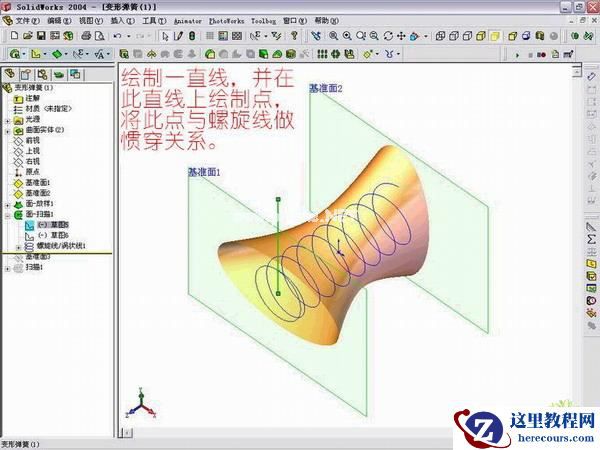Open the Curves flyout dropdown arrow
The width and height of the screenshot is (600, 450).
tap(398, 54)
